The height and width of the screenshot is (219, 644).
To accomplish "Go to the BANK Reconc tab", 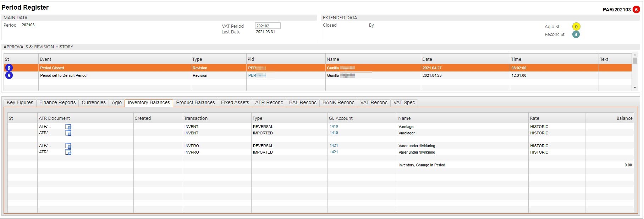I will coord(338,103).
